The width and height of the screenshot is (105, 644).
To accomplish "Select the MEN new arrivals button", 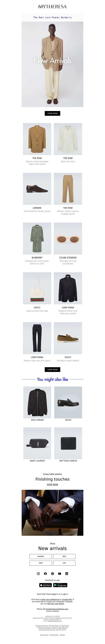I will 64,556.
